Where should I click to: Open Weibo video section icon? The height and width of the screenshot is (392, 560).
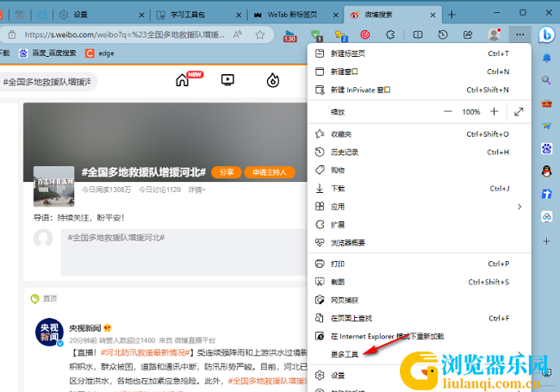pyautogui.click(x=227, y=79)
